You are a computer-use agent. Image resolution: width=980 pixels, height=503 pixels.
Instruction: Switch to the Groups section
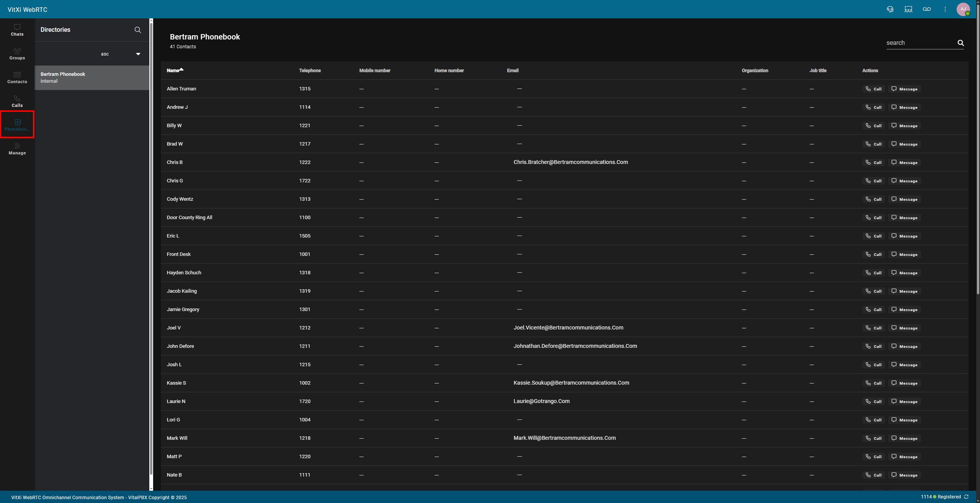coord(17,54)
